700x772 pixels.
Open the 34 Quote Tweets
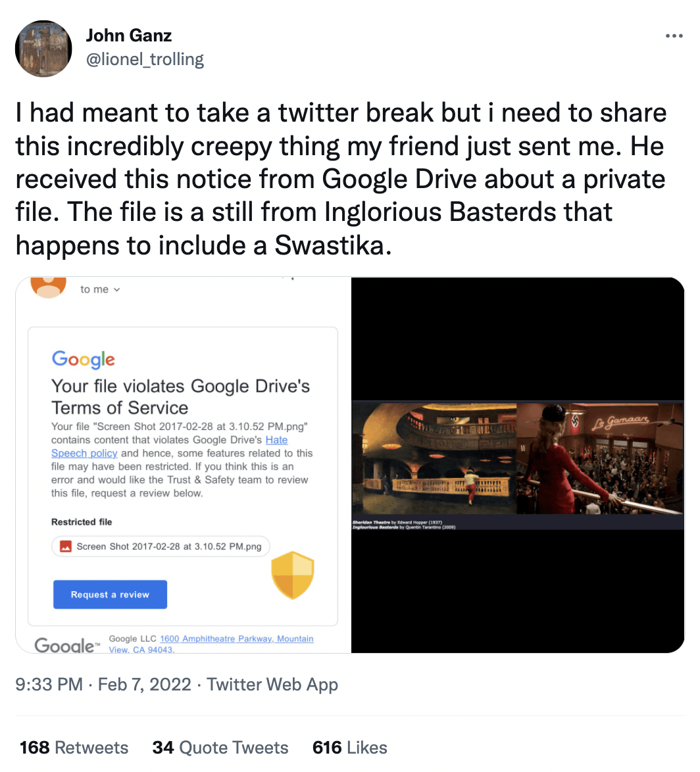tap(220, 747)
